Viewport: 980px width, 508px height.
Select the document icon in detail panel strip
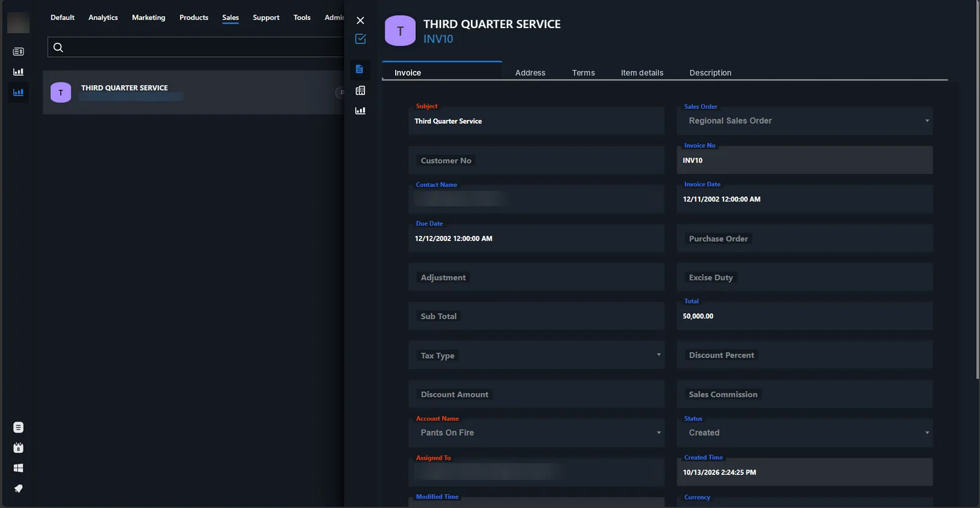click(360, 69)
